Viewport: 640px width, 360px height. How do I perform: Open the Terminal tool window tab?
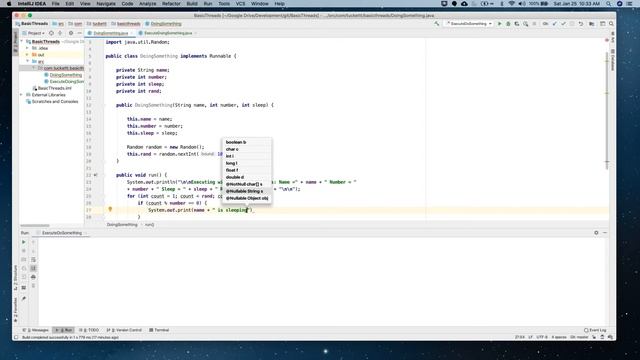coord(159,330)
